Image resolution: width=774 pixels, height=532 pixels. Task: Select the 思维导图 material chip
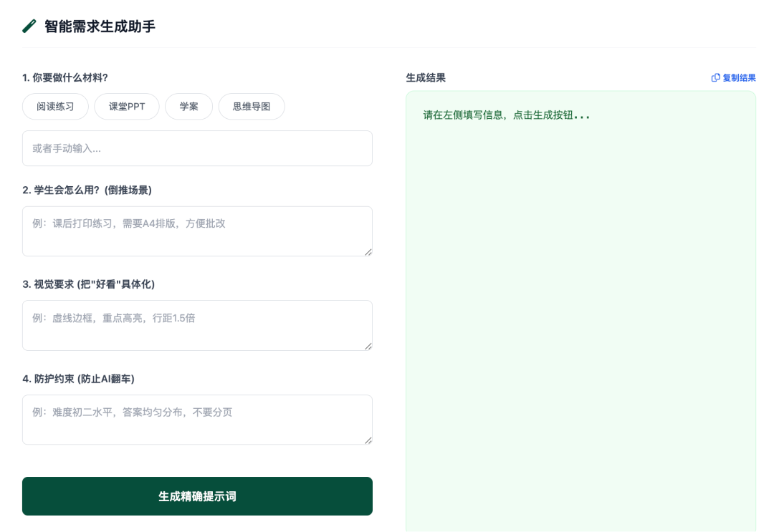[252, 106]
